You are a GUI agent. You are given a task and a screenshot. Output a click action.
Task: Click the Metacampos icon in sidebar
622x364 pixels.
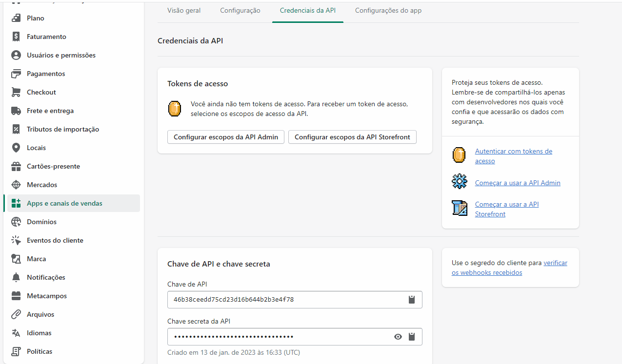(x=16, y=296)
